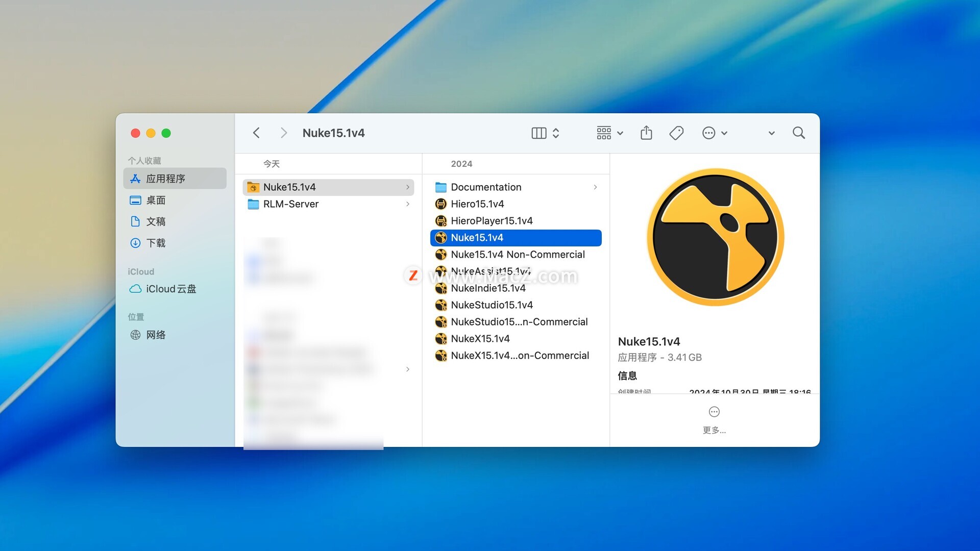The width and height of the screenshot is (980, 551).
Task: Click the RLM-Server folder icon
Action: pyautogui.click(x=253, y=204)
